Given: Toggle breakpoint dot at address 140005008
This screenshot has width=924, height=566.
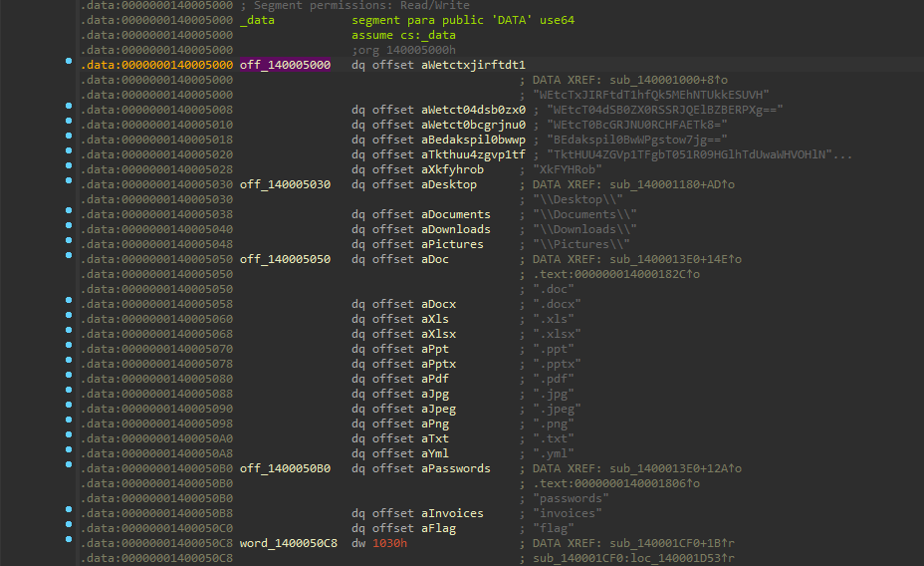Looking at the screenshot, I should 68,110.
